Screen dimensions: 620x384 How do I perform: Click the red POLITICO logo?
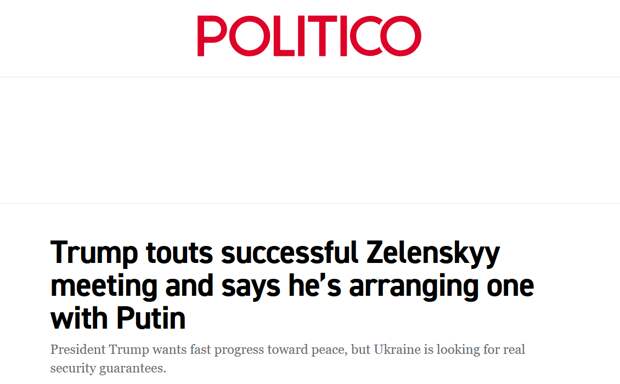[x=309, y=36]
